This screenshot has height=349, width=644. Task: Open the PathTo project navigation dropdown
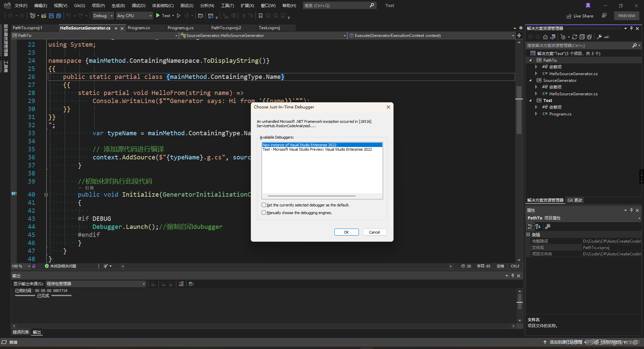pyautogui.click(x=95, y=36)
